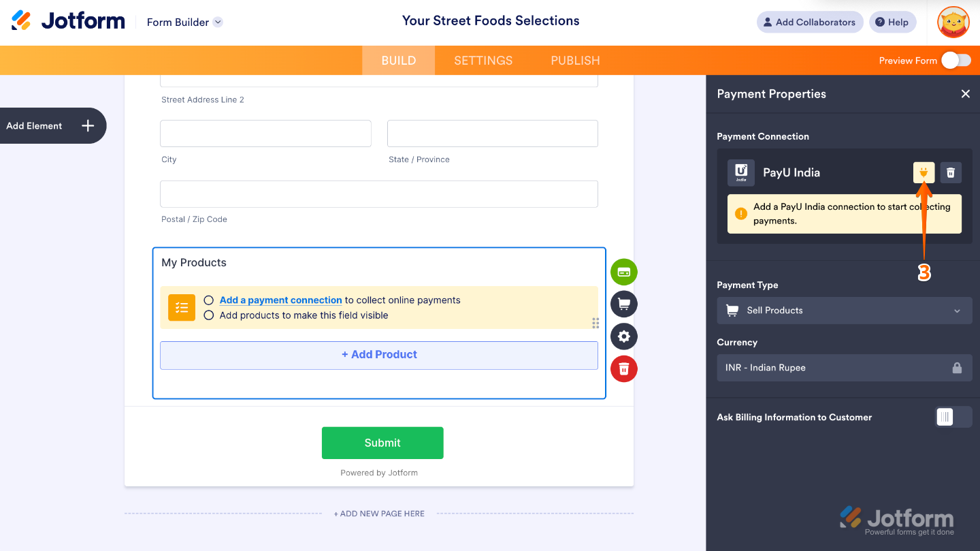Select the Add products radio option

[209, 315]
